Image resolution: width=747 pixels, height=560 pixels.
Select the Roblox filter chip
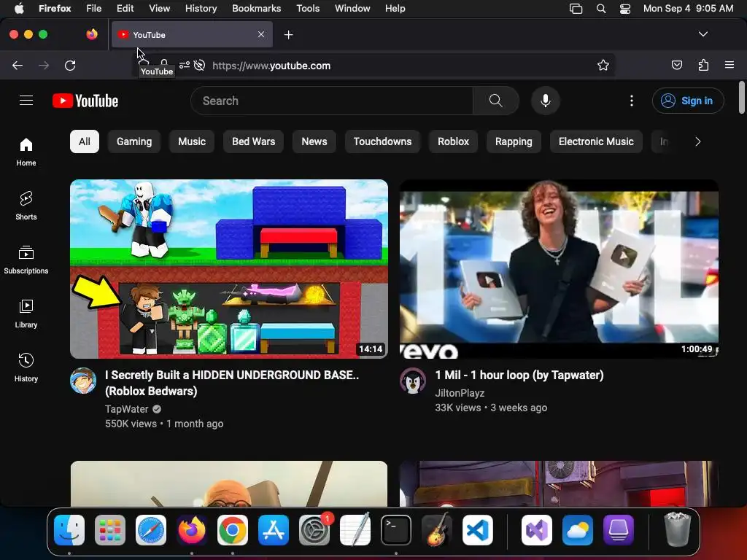(x=453, y=141)
